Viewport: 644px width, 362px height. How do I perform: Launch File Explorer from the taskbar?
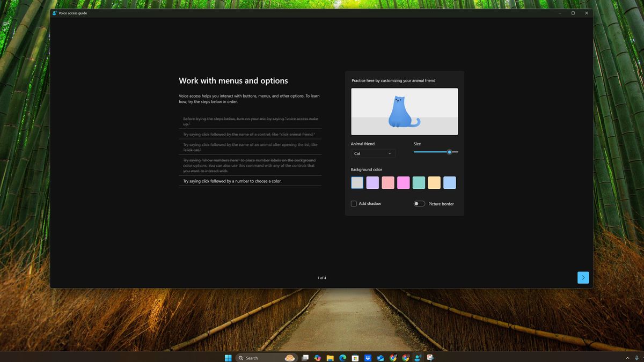coord(330,357)
